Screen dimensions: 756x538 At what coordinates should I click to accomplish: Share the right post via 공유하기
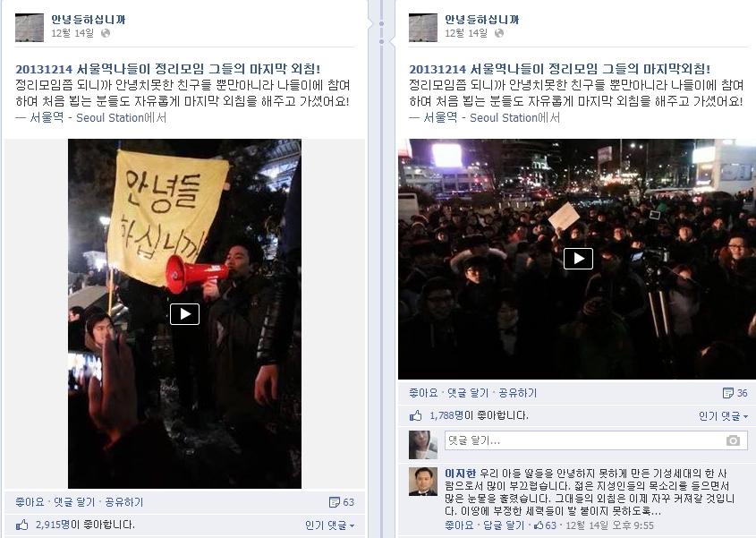517,393
